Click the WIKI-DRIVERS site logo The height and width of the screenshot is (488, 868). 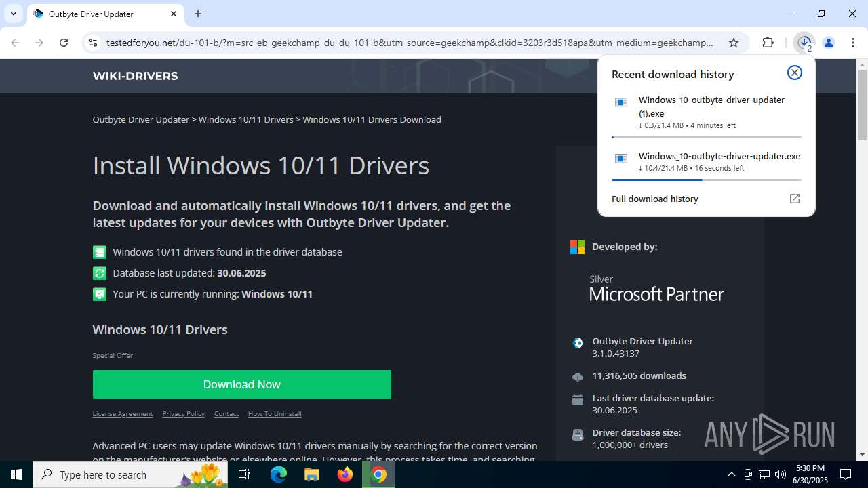135,76
